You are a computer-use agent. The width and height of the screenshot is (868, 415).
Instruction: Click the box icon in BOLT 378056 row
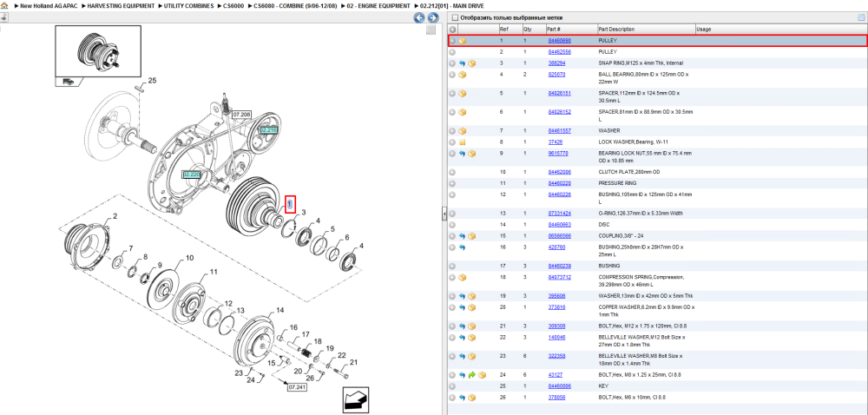click(472, 398)
